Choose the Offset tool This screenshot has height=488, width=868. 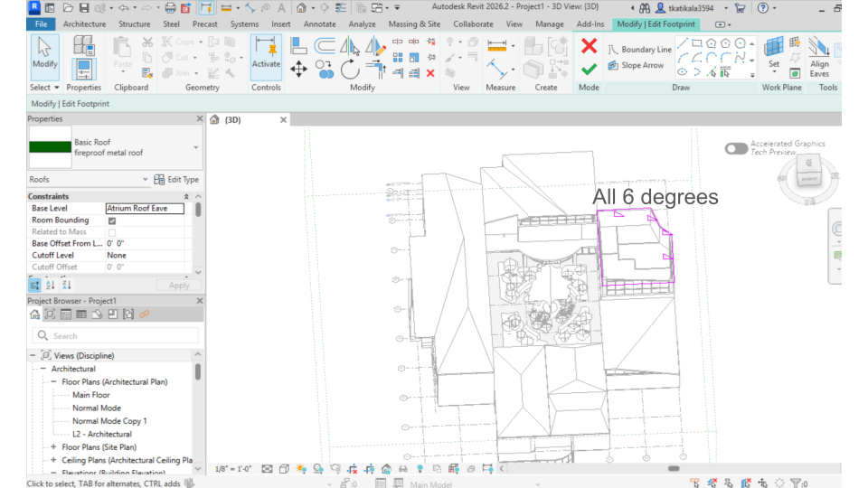tap(325, 45)
